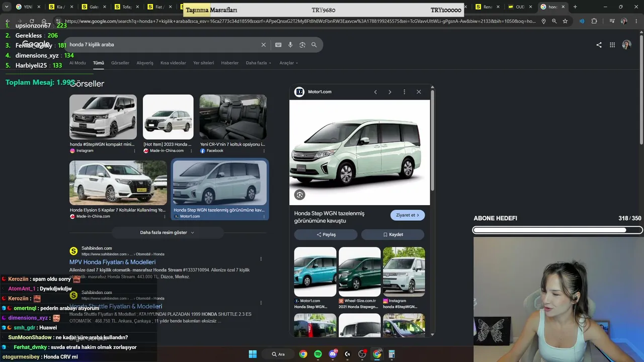Switch to Alışveriş tab

[145, 63]
